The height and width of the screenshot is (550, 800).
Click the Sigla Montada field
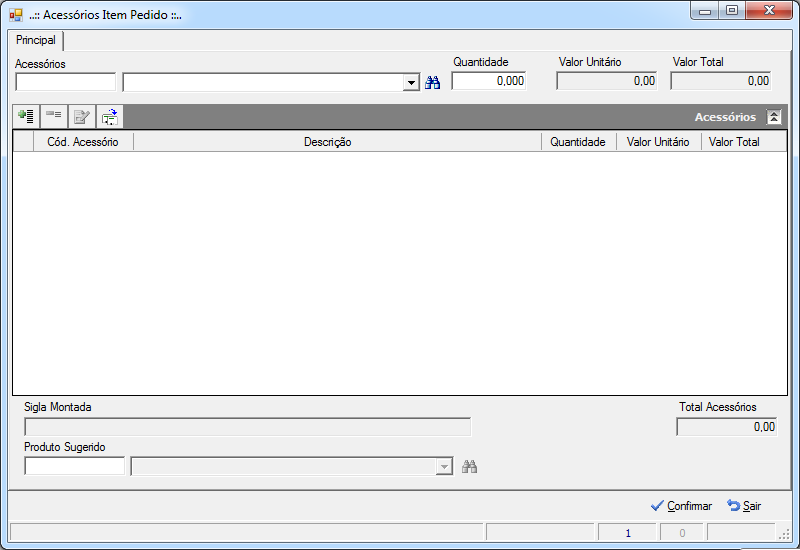[x=248, y=427]
